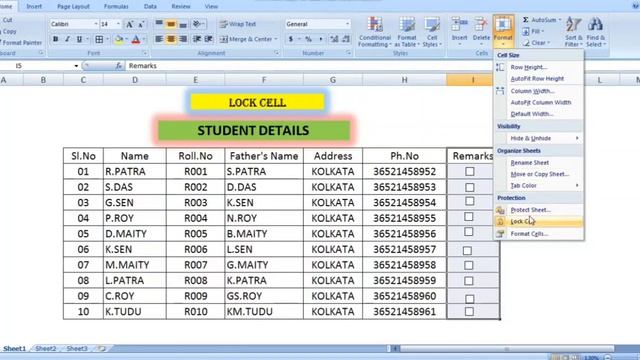Align text to the left
The image size is (640, 360).
click(x=159, y=39)
